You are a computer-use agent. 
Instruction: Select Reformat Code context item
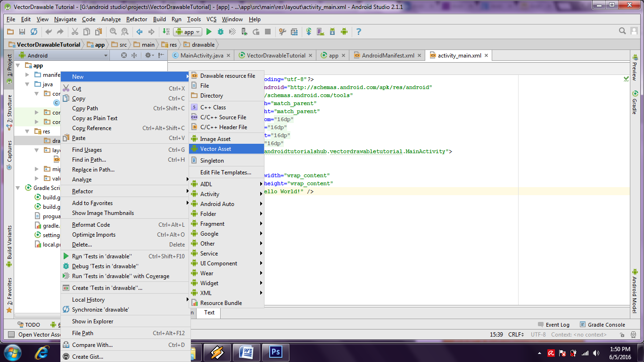[125, 225]
